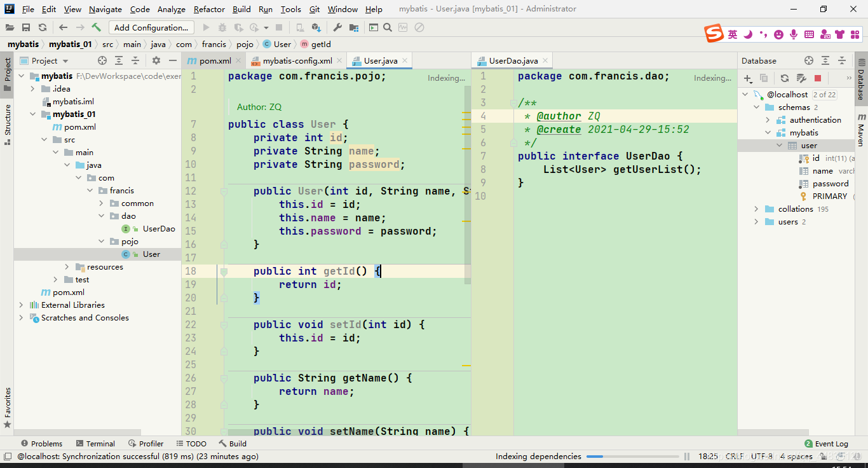Toggle Sogou punctuation mode icon

pyautogui.click(x=763, y=34)
